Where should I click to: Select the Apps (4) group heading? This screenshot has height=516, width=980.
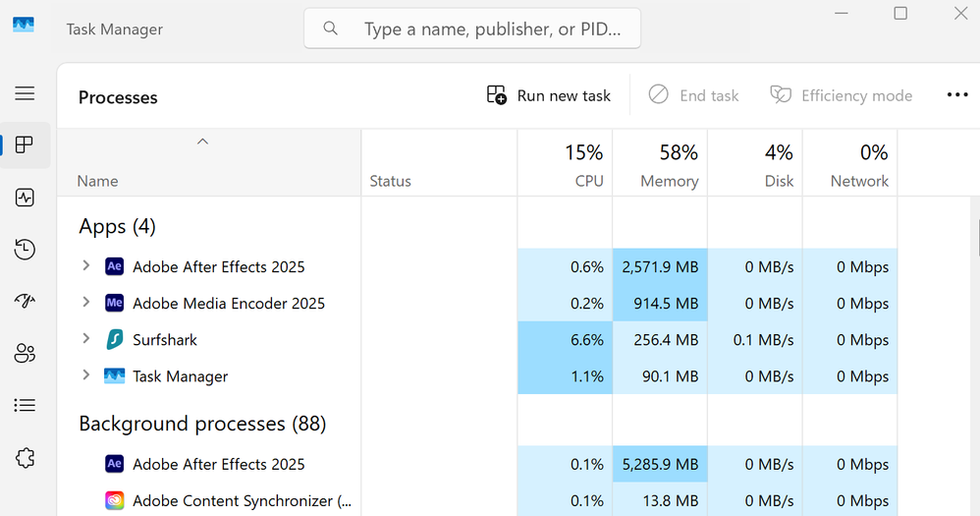[x=117, y=226]
